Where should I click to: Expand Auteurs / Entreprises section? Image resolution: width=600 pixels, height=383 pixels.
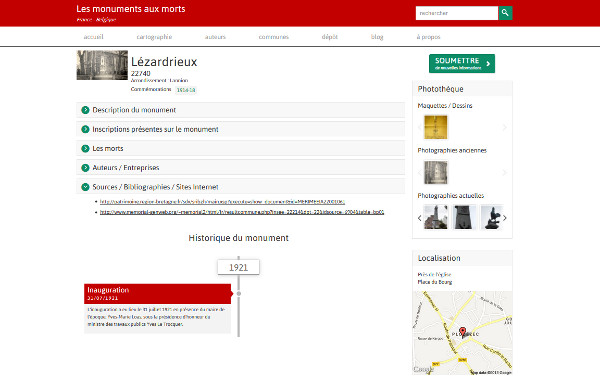tap(240, 168)
